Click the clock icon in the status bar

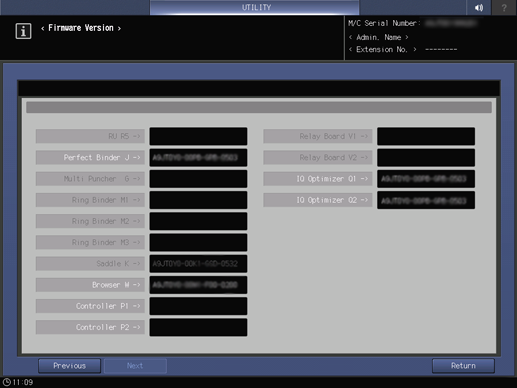pos(6,382)
